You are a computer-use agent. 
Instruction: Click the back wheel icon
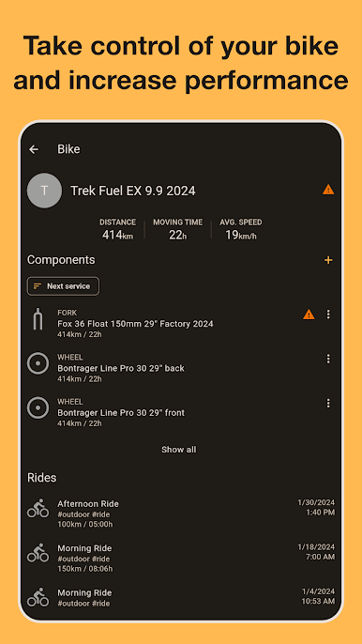pos(38,363)
